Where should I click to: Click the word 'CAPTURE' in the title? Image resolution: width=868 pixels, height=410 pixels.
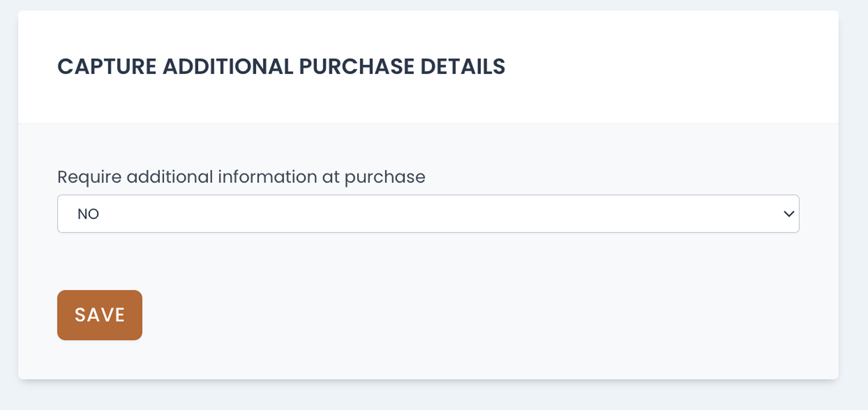pyautogui.click(x=107, y=66)
